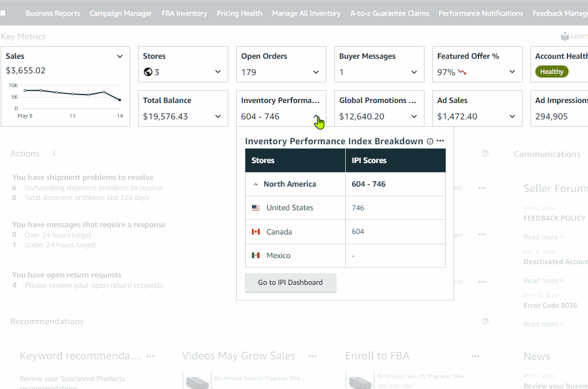This screenshot has height=389, width=588.
Task: Expand the Stores card dropdown
Action: click(x=218, y=71)
